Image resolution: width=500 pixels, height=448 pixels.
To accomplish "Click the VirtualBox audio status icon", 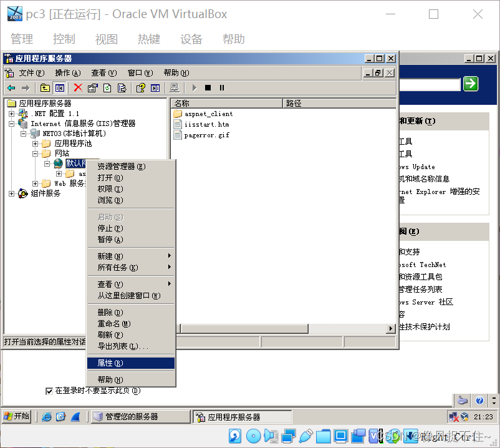I will click(x=271, y=436).
